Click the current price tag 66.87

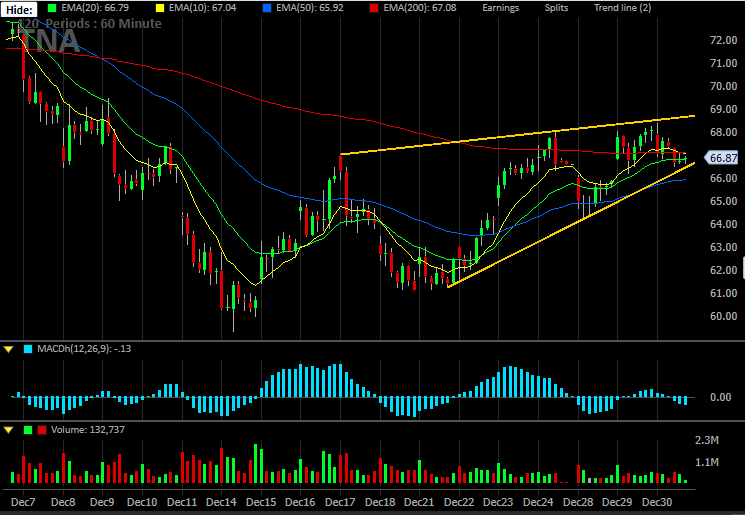(x=722, y=158)
